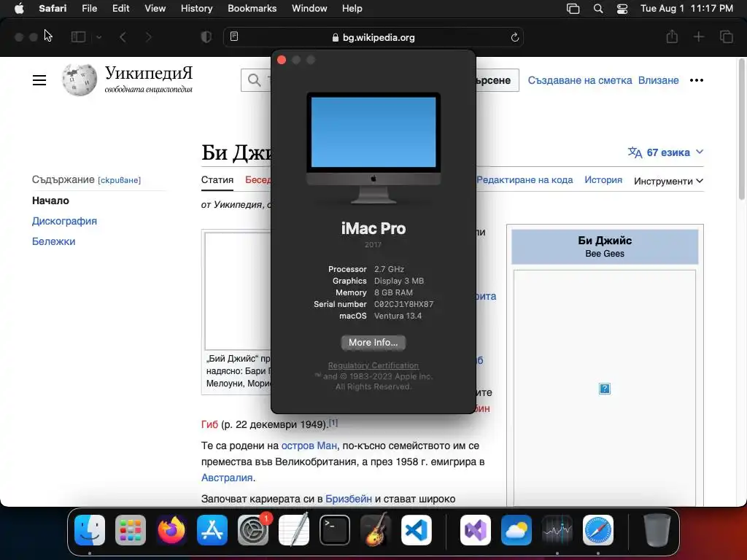Toggle contents with the скриване link
Screen dimensions: 747x560
[119, 180]
